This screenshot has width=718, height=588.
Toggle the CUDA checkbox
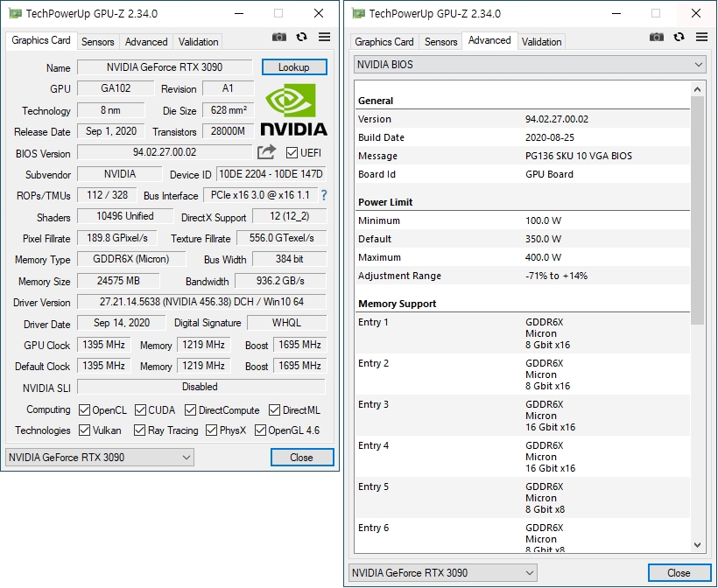point(140,410)
